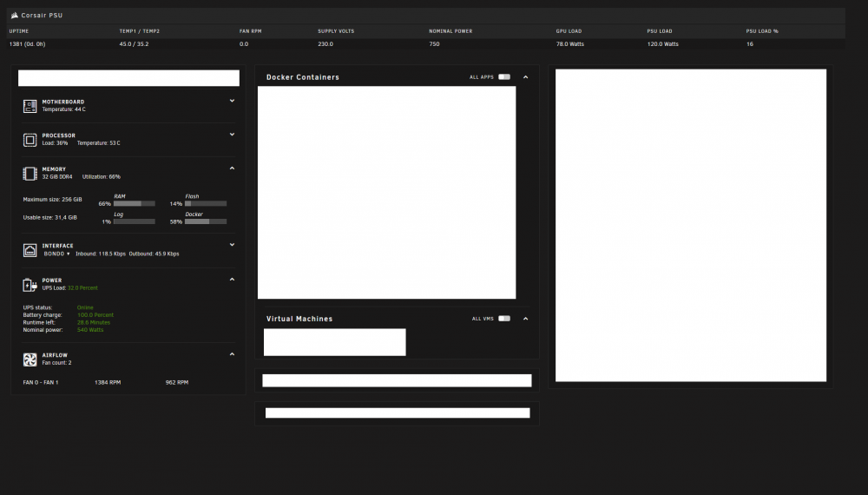Click the Corsair logo icon

[15, 16]
